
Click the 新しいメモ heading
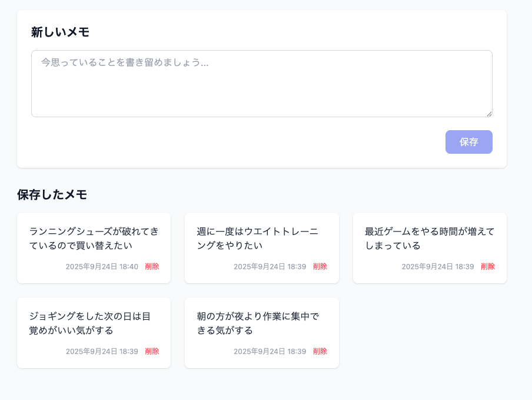click(x=61, y=32)
